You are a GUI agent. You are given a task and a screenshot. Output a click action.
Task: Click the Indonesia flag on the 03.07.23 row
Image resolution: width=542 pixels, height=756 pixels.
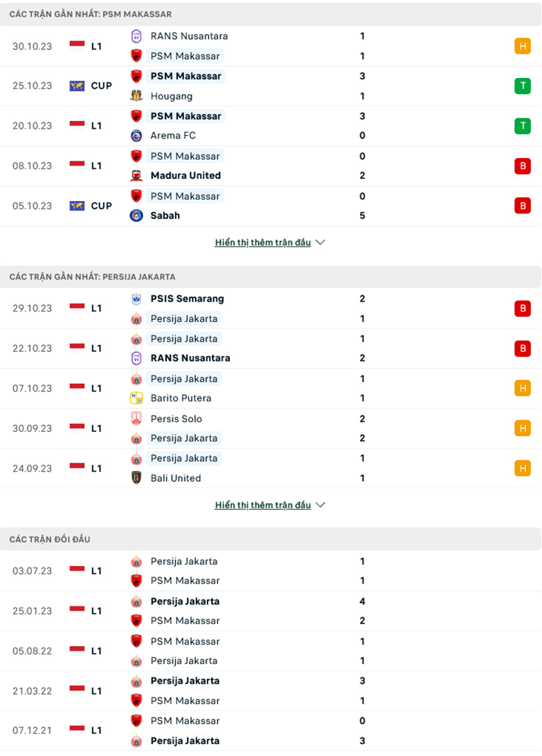76,570
